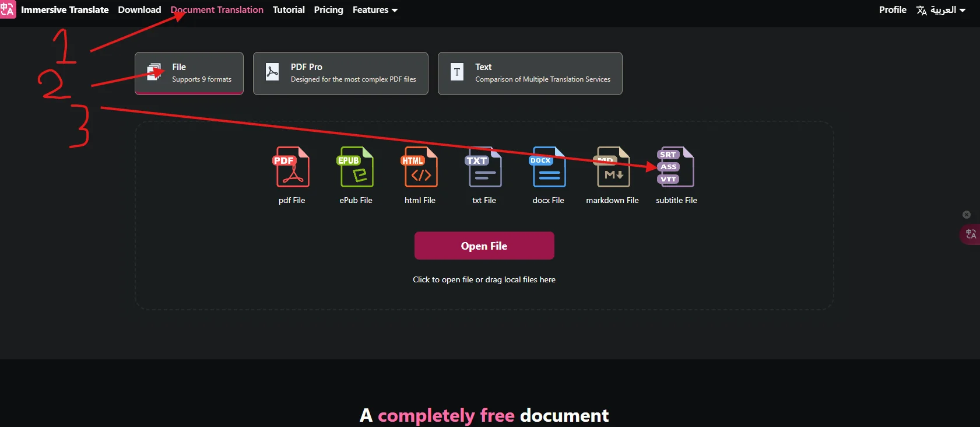This screenshot has width=980, height=427.
Task: Click the Open File button
Action: pyautogui.click(x=484, y=246)
